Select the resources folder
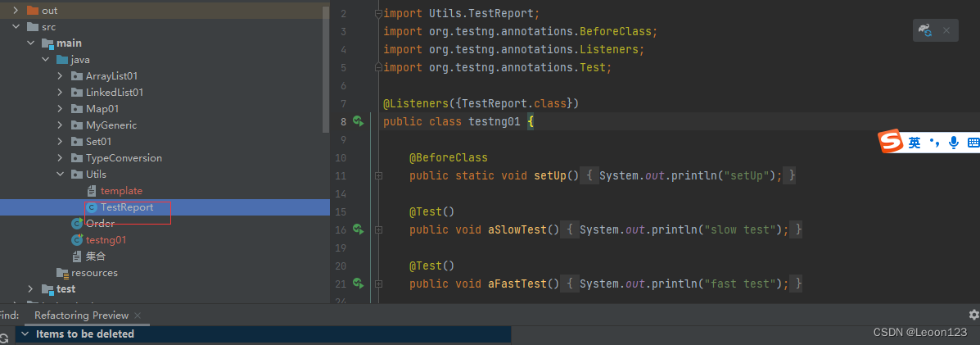Viewport: 980px width, 345px height. tap(94, 273)
